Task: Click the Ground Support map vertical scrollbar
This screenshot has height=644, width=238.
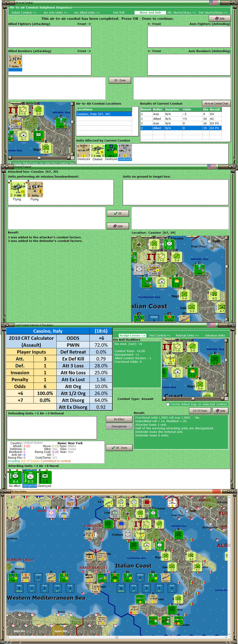Action: (227, 279)
